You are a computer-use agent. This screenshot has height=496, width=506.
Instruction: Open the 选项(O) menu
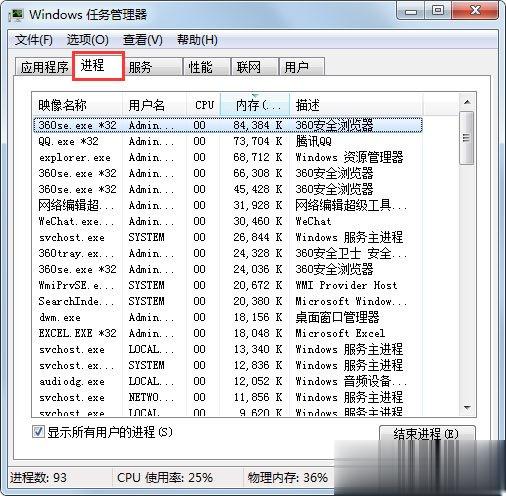(88, 40)
